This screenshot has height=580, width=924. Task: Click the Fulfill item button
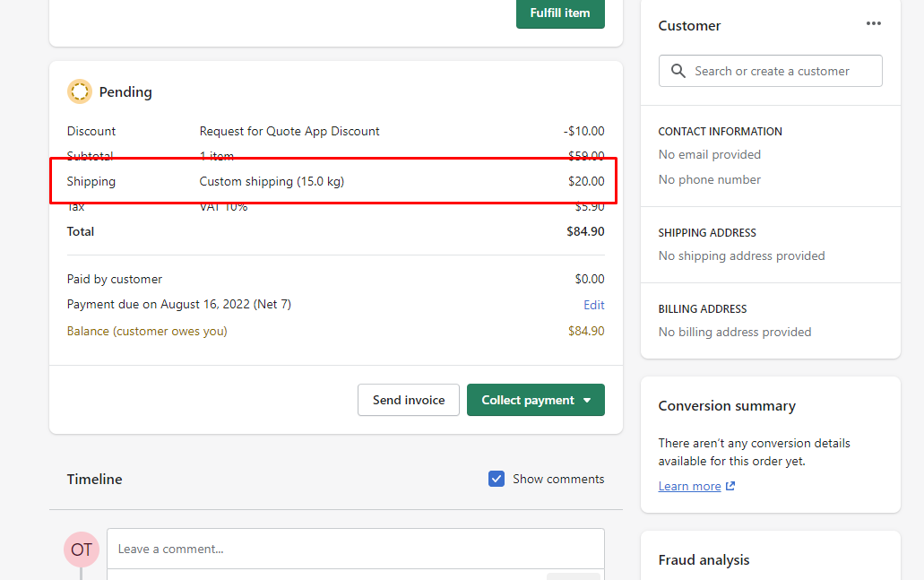pyautogui.click(x=559, y=13)
